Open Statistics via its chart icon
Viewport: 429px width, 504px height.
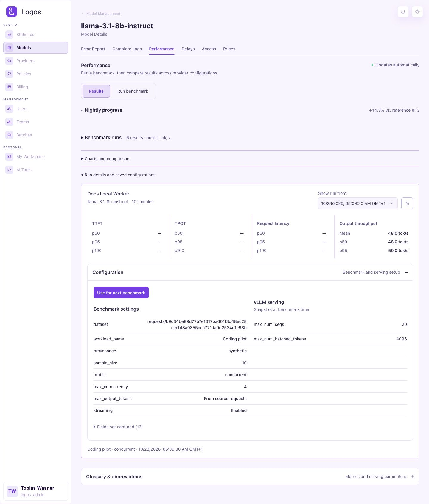coord(9,35)
